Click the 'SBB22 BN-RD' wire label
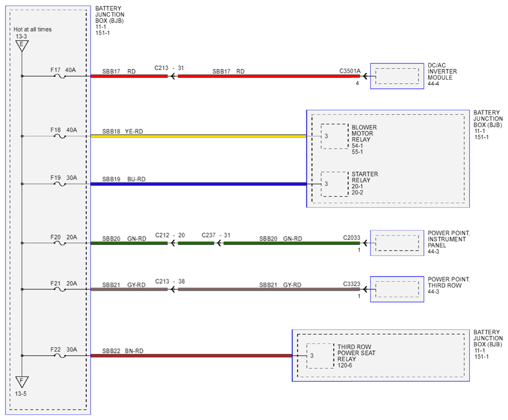 123,351
